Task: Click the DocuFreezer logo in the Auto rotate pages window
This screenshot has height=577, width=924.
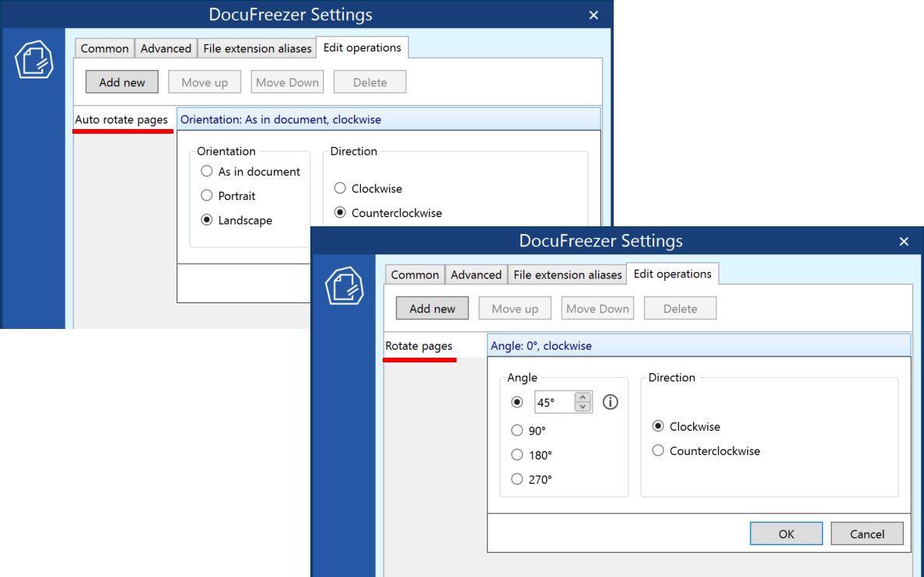Action: pos(34,60)
